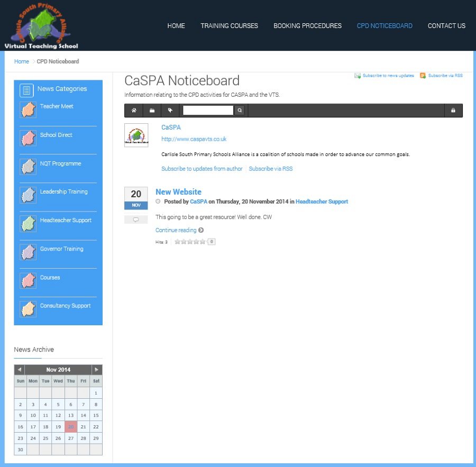Image resolution: width=476 pixels, height=467 pixels.
Task: Expand the Continue reading link
Action: (x=176, y=230)
